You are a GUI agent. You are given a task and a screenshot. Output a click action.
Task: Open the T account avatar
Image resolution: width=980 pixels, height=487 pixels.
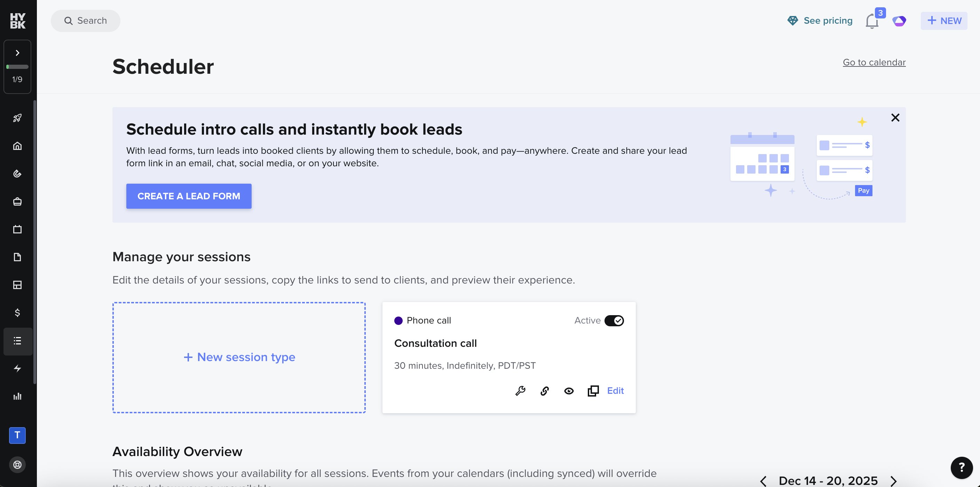tap(17, 436)
